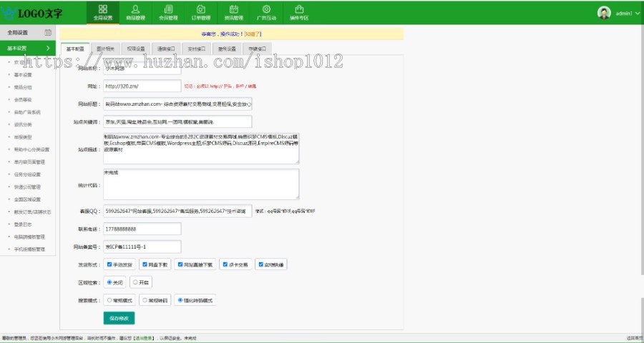Open 登录日志 in the sidebar
Image resolution: width=644 pixels, height=343 pixels.
tap(23, 224)
